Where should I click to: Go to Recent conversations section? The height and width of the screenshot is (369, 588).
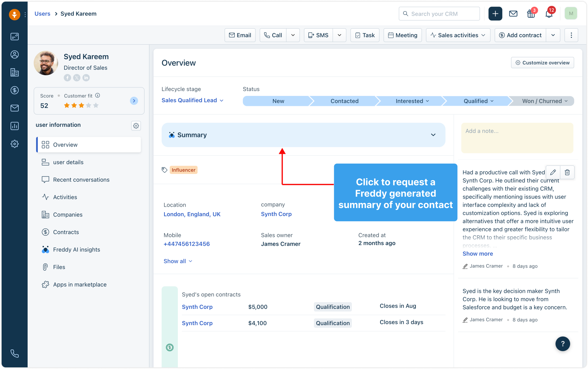point(81,180)
